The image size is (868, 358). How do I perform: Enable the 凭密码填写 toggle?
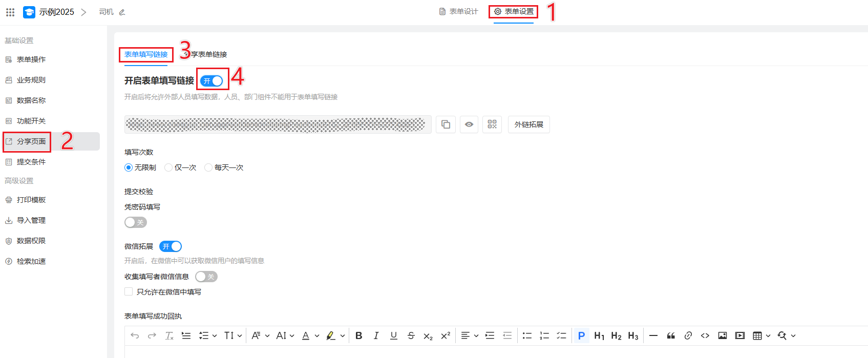click(x=135, y=222)
